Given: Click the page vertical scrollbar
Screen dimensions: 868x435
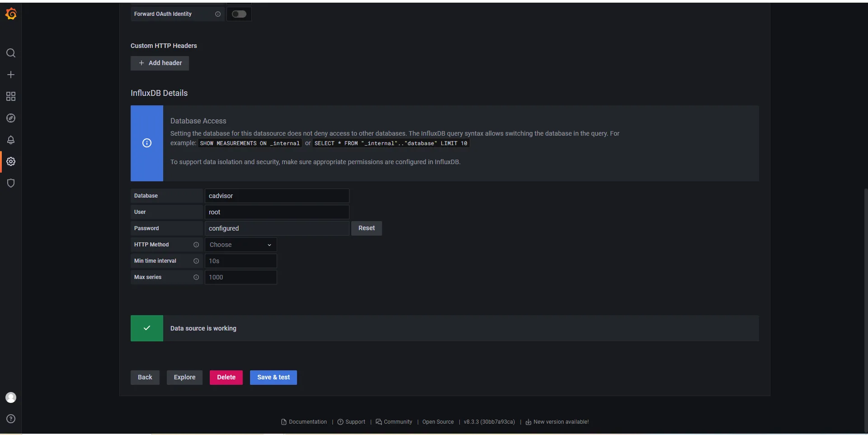Looking at the screenshot, I should click(865, 310).
